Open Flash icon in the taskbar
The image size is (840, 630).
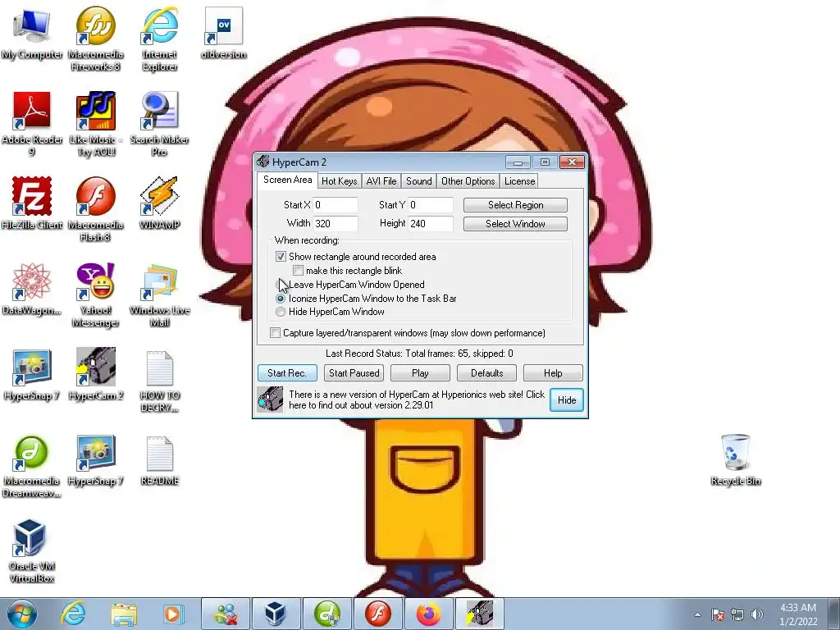[x=378, y=614]
